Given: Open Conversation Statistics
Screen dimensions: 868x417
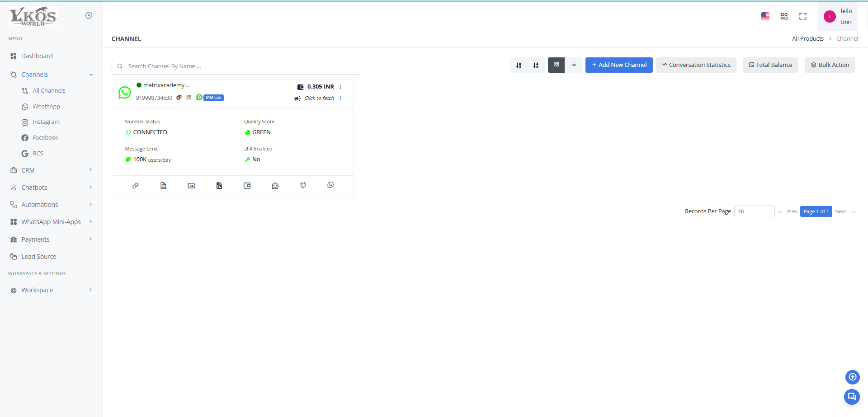Looking at the screenshot, I should (696, 65).
